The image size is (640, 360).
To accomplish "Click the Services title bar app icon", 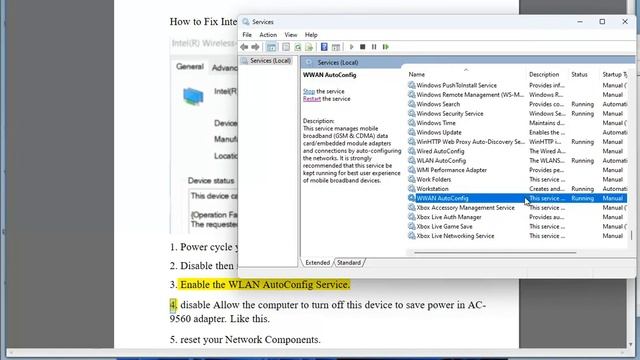I will (246, 22).
